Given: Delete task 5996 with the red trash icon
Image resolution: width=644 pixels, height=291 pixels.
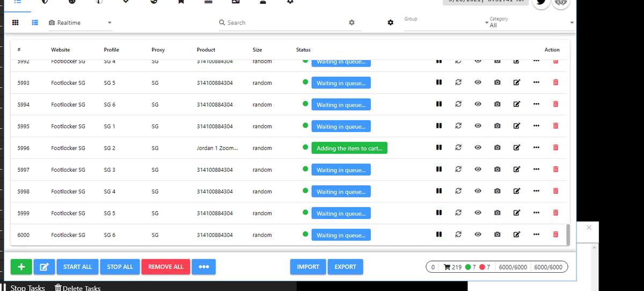Looking at the screenshot, I should pos(555,148).
